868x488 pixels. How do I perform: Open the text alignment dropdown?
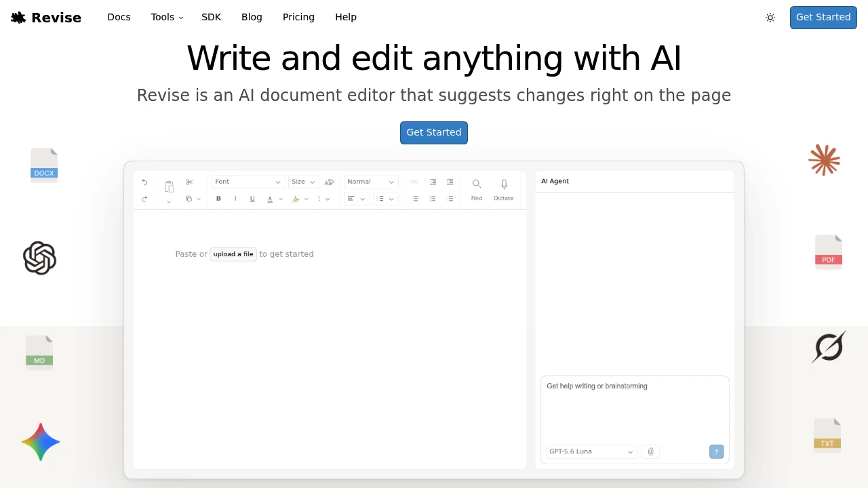(356, 199)
